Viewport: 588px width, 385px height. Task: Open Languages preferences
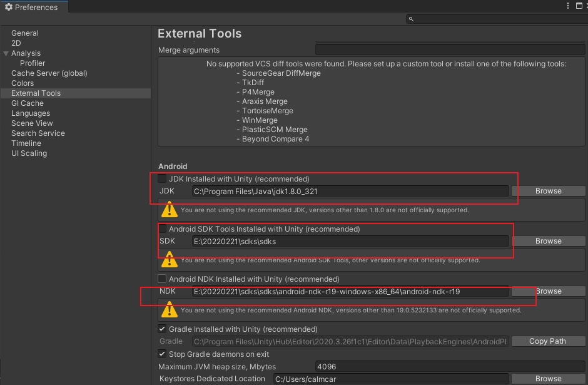(31, 113)
